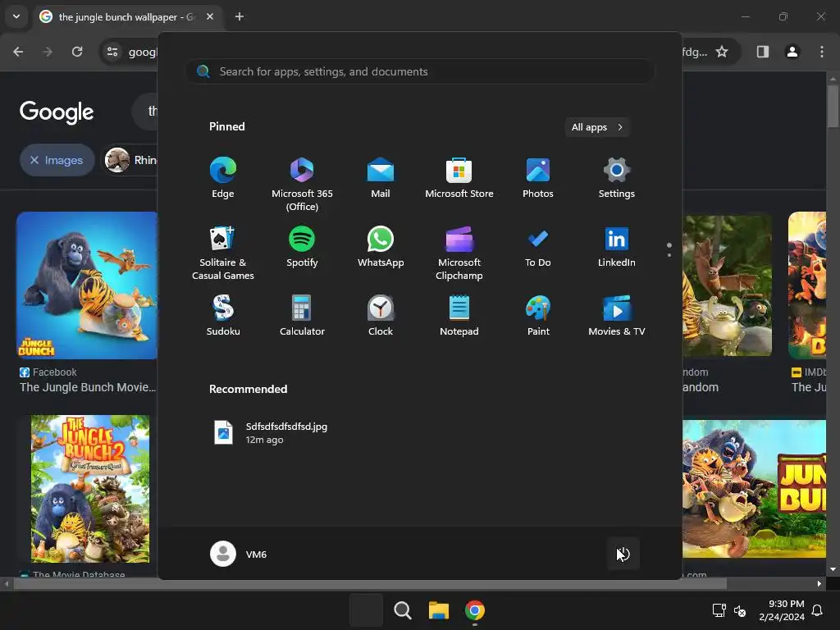
Task: Click The Jungle Bunch Movie... result title
Action: (x=88, y=387)
